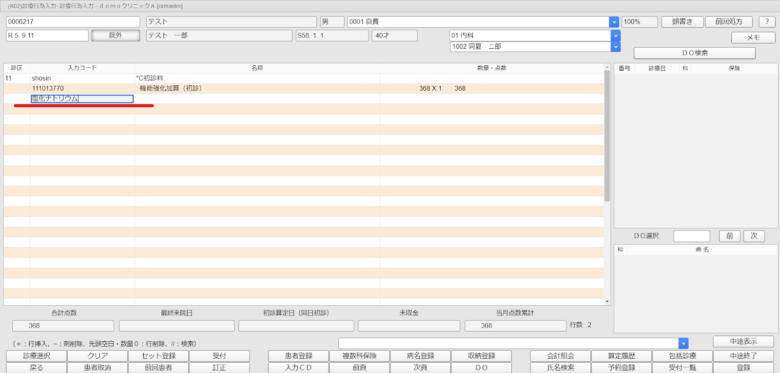Viewport: 780px width, 373px height.
Task: Click the 診療選択 button
Action: (x=36, y=356)
